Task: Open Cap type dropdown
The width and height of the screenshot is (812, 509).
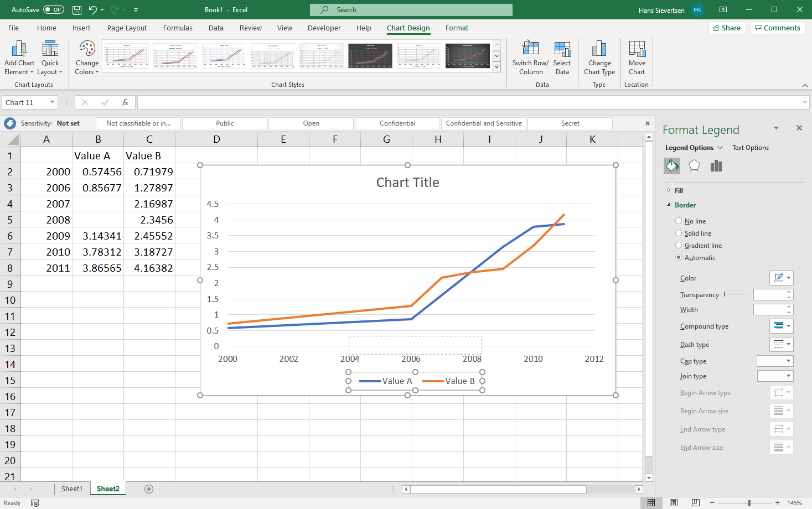Action: pyautogui.click(x=775, y=361)
